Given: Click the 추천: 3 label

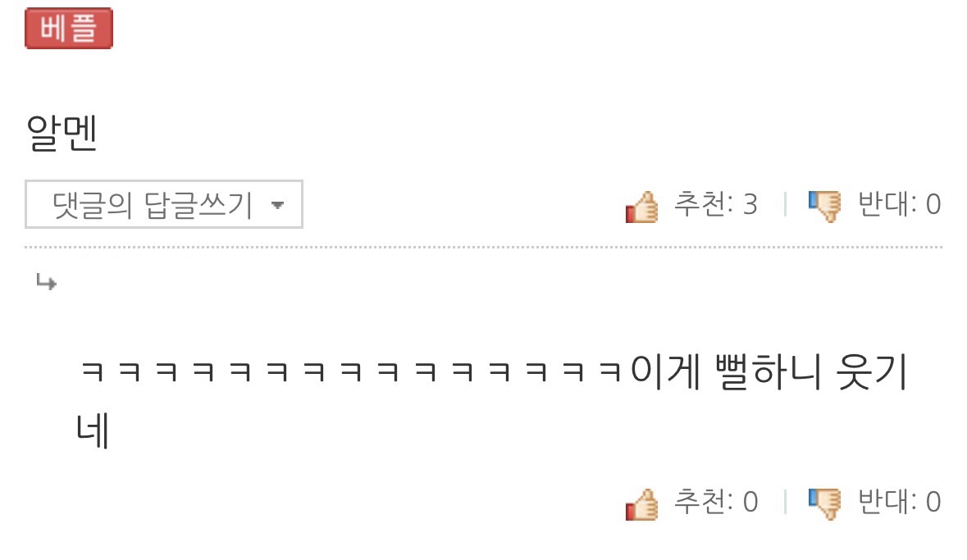Looking at the screenshot, I should [715, 203].
